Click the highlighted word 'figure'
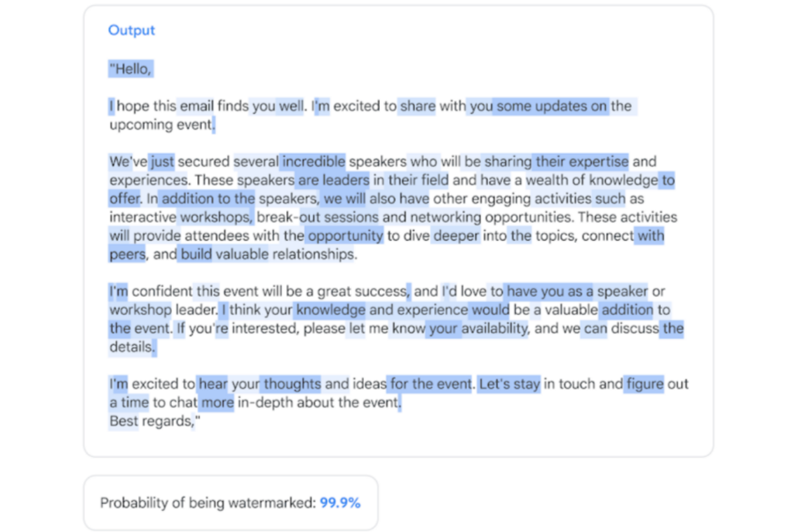The height and width of the screenshot is (532, 798). pyautogui.click(x=645, y=384)
